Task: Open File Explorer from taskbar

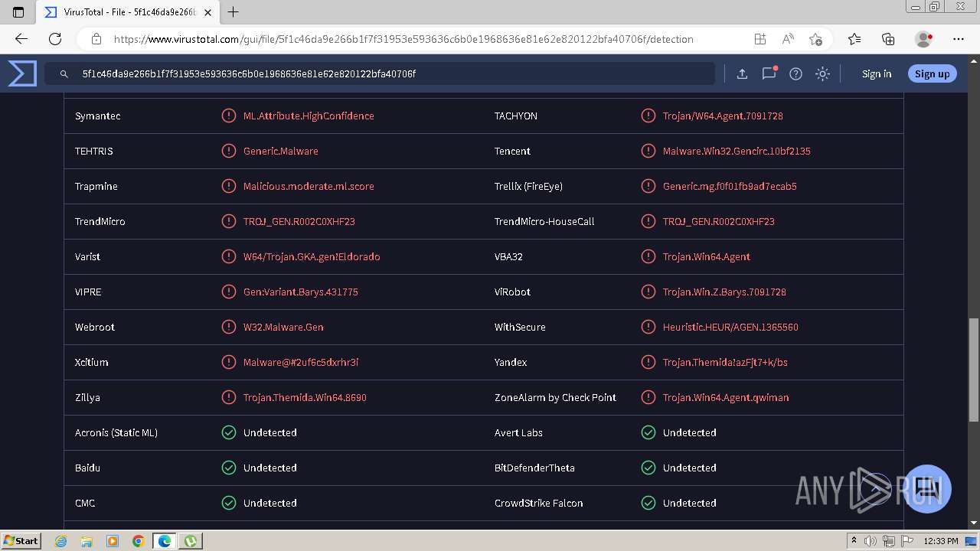Action: [x=87, y=541]
